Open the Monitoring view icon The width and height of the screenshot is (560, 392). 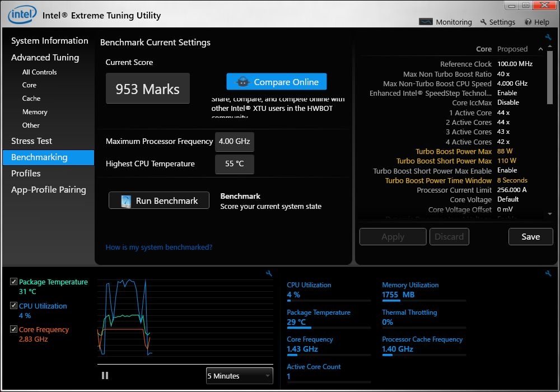point(426,22)
